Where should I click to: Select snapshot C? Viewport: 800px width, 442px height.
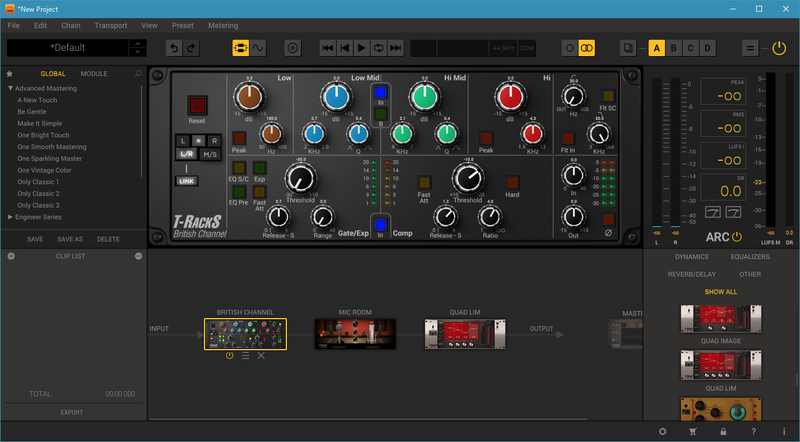(690, 48)
